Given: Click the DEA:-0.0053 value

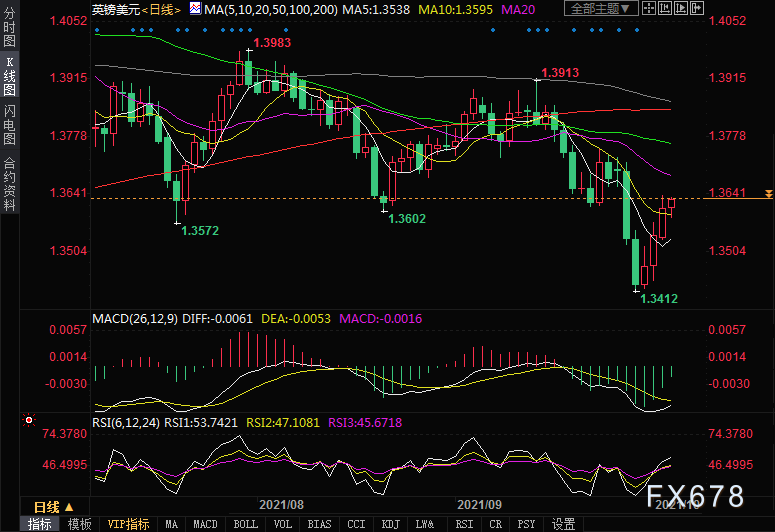Looking at the screenshot, I should (x=296, y=318).
